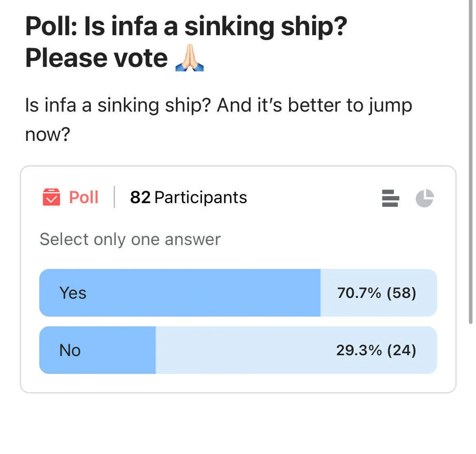Click the light unfilled part of No bar
Screen dimensions: 476x454
pos(246,350)
